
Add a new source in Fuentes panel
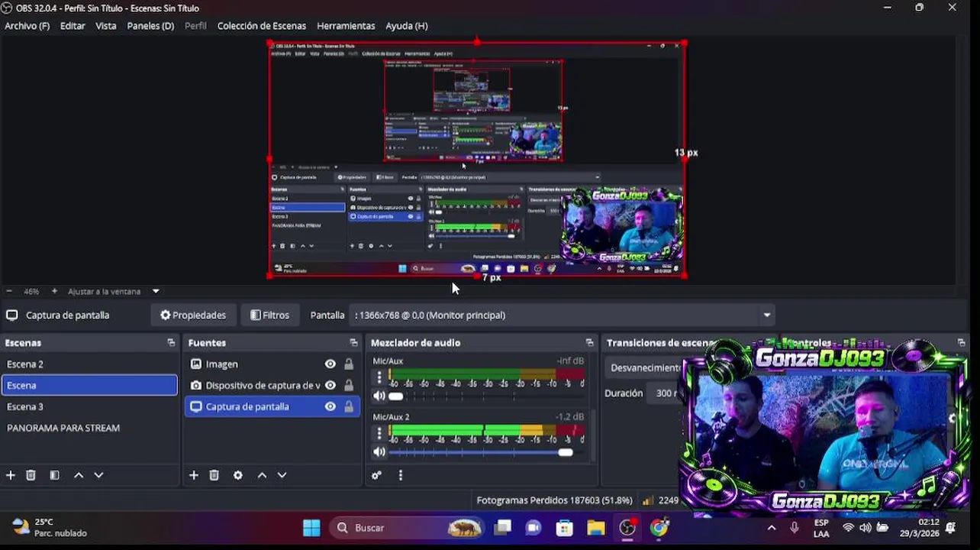pos(194,475)
